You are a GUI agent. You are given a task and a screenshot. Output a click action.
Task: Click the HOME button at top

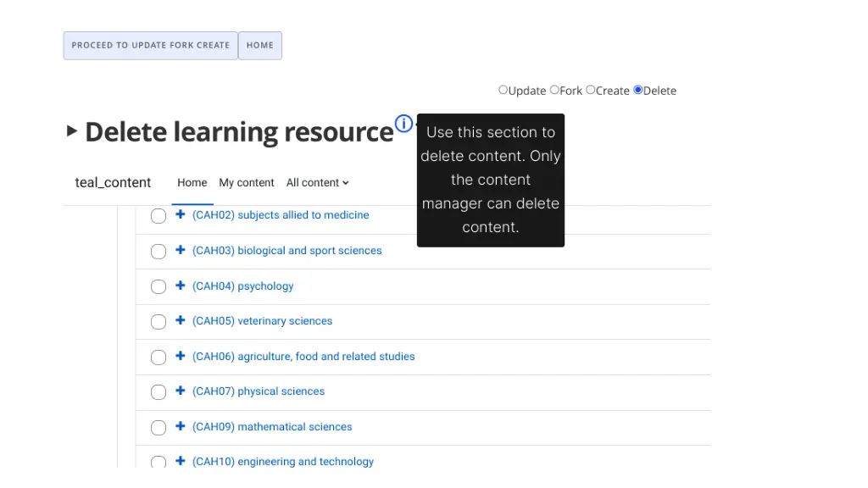pos(260,46)
